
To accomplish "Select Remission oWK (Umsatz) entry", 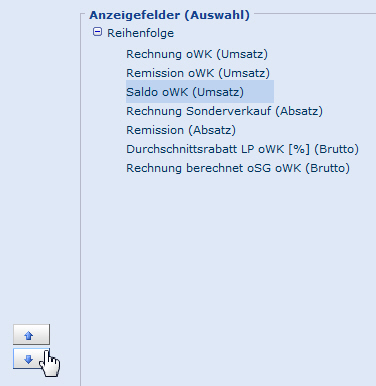I will pyautogui.click(x=198, y=73).
